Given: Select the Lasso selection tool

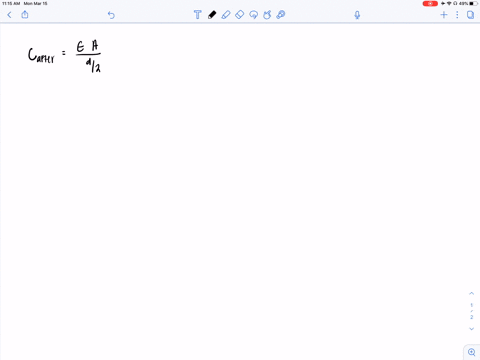Looking at the screenshot, I should tap(254, 15).
